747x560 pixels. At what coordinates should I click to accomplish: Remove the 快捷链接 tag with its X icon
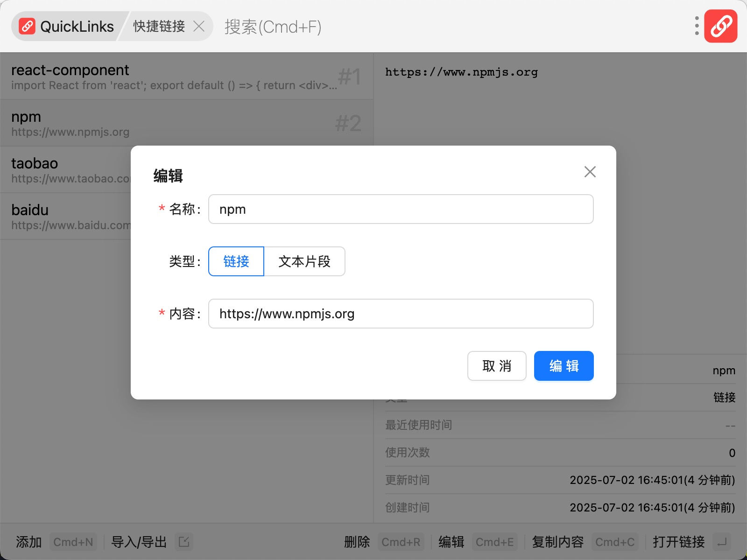click(x=199, y=27)
